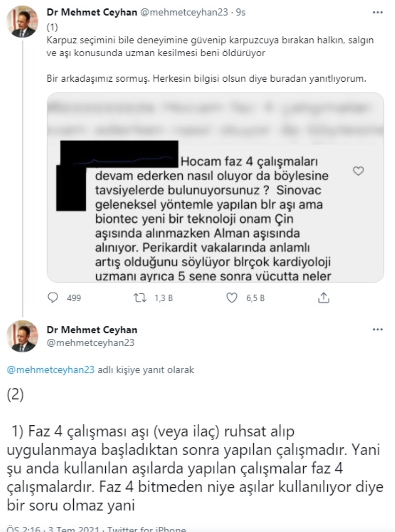Open the @mehmetceyhan23 handle under second name

coord(90,343)
